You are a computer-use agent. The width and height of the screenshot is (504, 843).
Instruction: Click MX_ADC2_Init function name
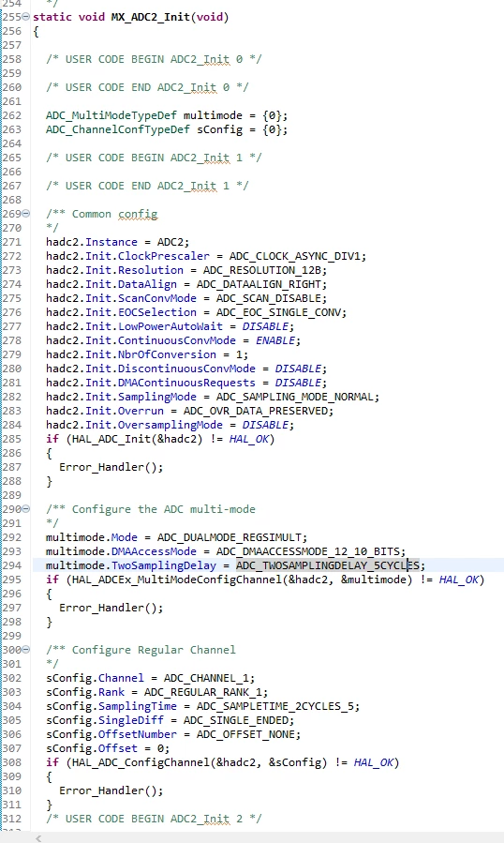(x=151, y=17)
